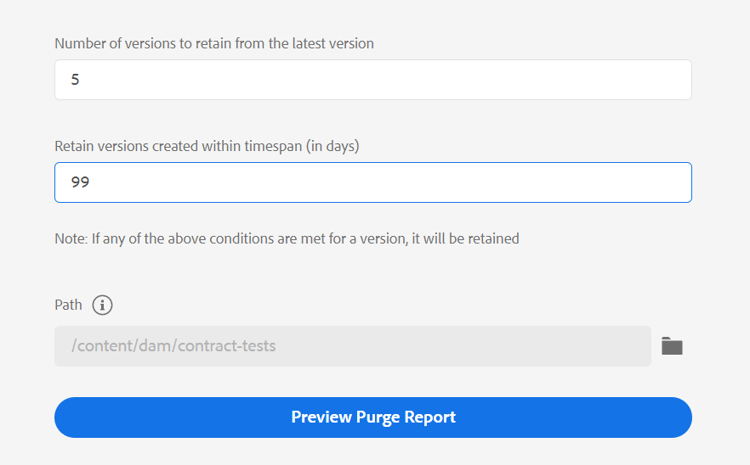Viewport: 750px width, 465px height.
Task: Click empty space inside the versions field
Action: 400,80
